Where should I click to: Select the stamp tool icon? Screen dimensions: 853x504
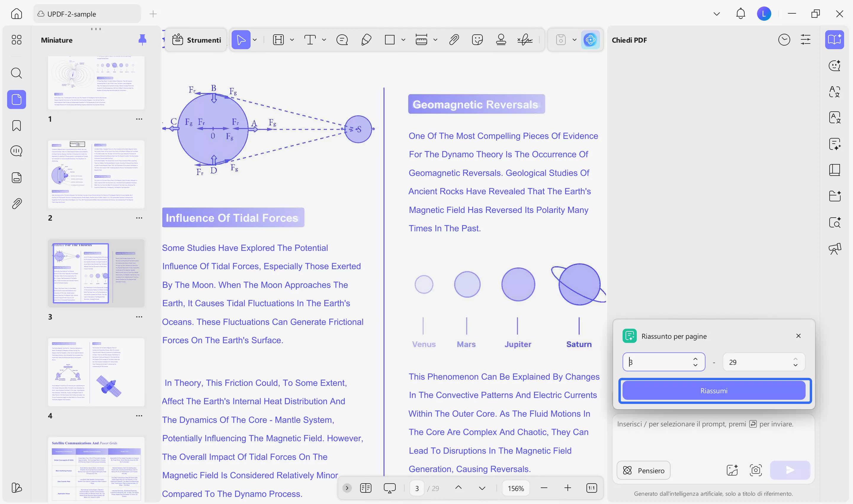click(501, 40)
